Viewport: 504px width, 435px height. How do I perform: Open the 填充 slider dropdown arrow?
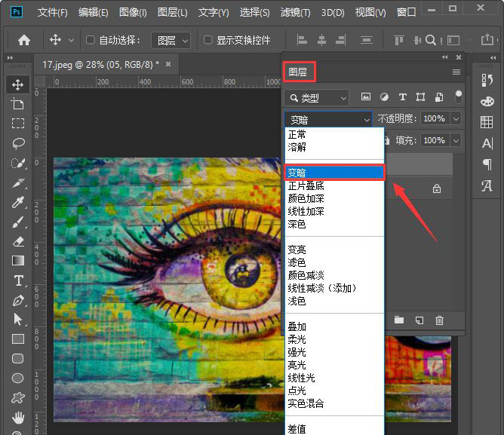coord(456,140)
